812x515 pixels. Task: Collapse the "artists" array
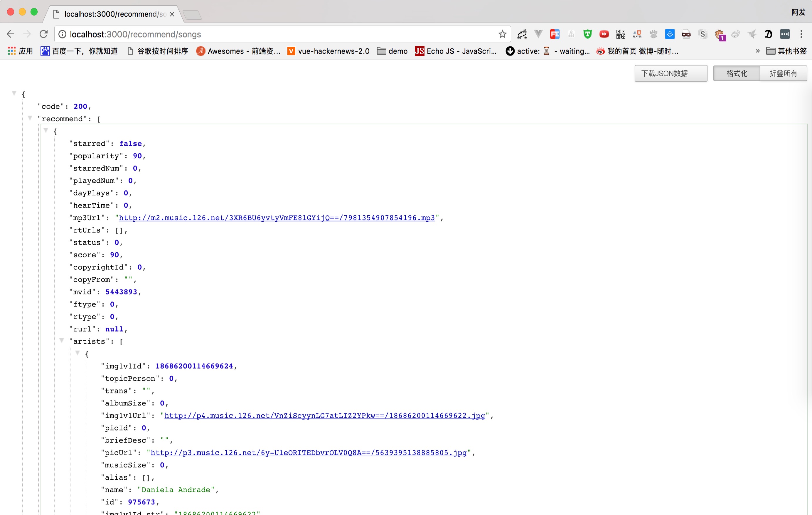pos(62,341)
